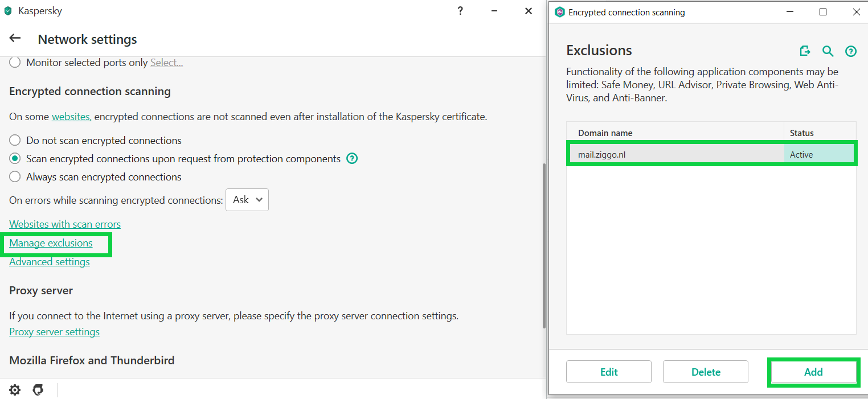Click the green info icon beside scan option
Image resolution: width=868 pixels, height=399 pixels.
tap(352, 159)
